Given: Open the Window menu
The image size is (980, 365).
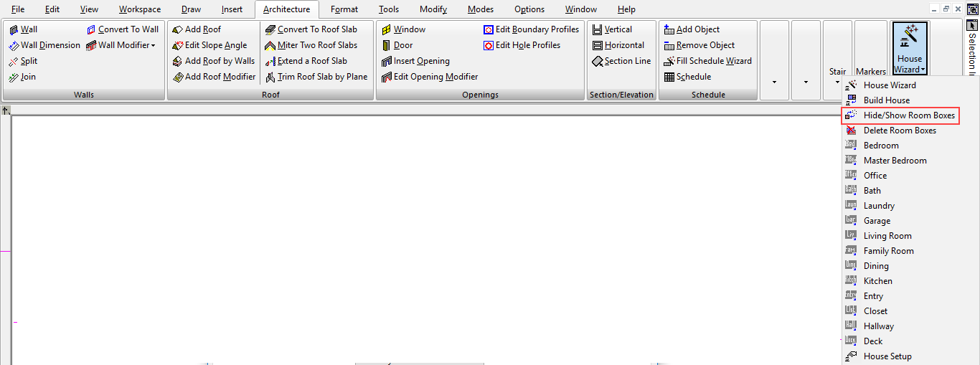Looking at the screenshot, I should [x=581, y=9].
